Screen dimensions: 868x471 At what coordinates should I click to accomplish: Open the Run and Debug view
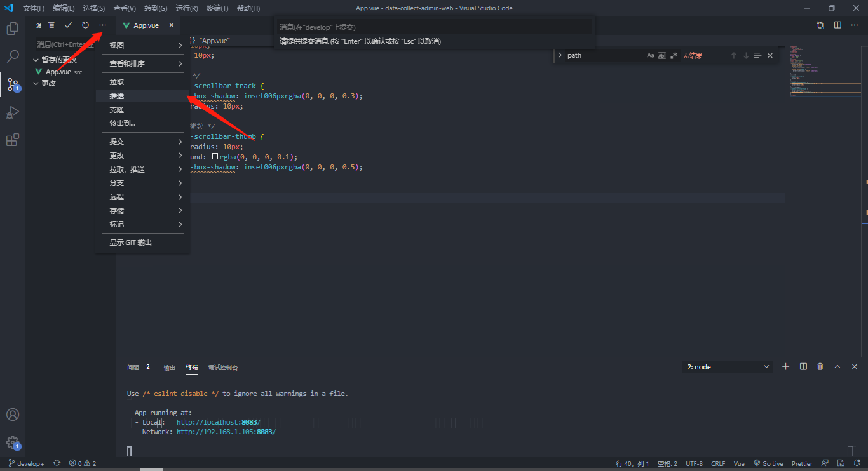12,112
